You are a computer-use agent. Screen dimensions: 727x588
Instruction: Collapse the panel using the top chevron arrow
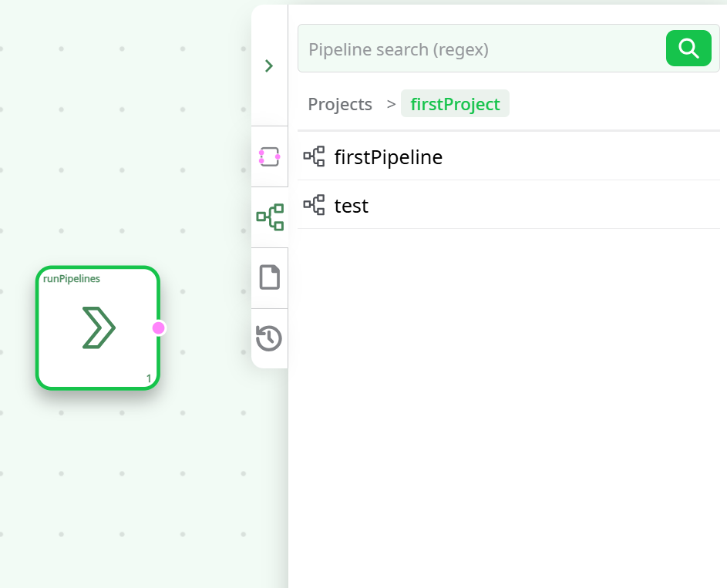[x=269, y=66]
